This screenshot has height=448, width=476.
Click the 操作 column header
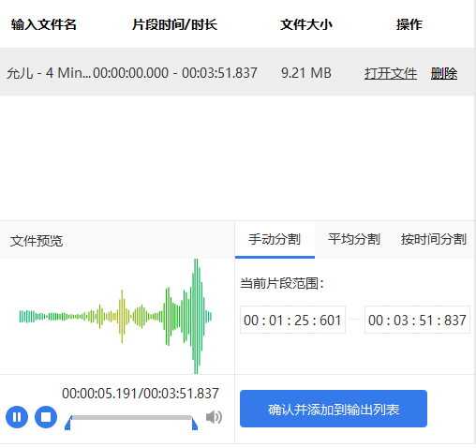409,24
